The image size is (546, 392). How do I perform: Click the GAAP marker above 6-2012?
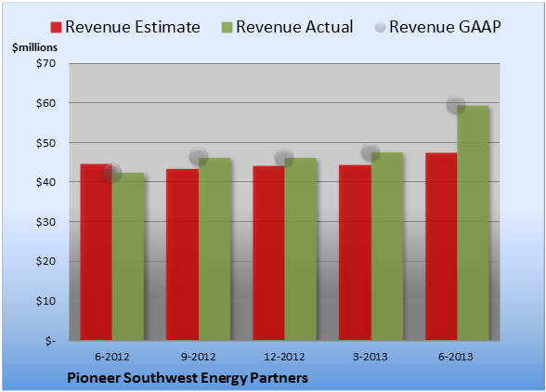point(112,173)
